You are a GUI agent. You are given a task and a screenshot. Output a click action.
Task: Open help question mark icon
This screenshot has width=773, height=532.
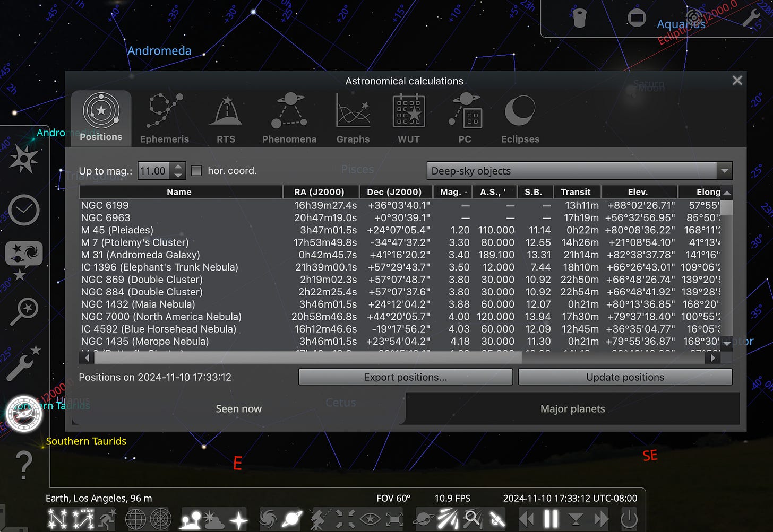(x=23, y=465)
